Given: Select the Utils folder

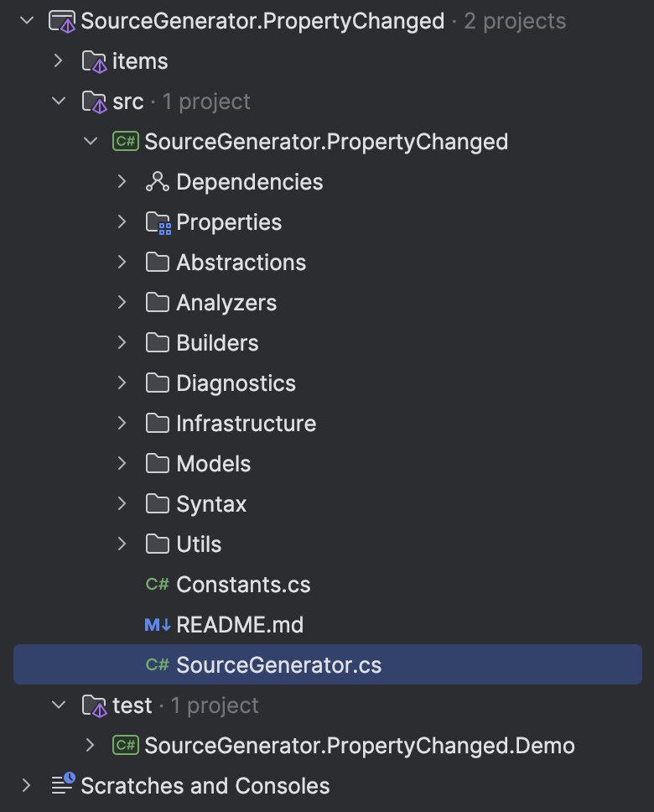Looking at the screenshot, I should click(201, 544).
